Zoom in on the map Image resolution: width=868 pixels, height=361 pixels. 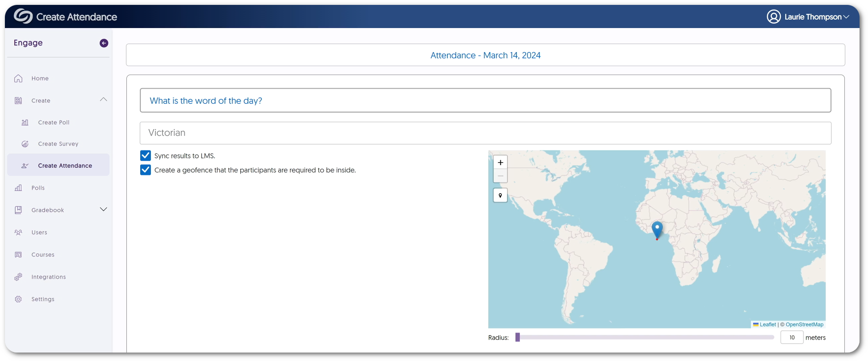pos(500,162)
